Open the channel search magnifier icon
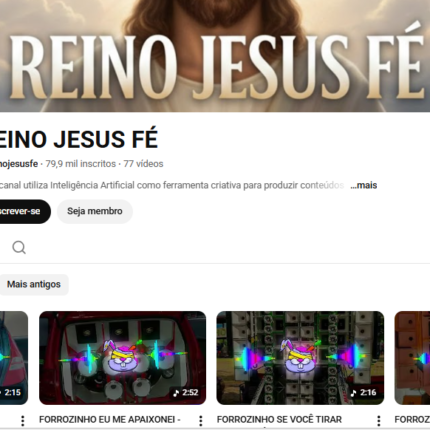 pos(19,247)
